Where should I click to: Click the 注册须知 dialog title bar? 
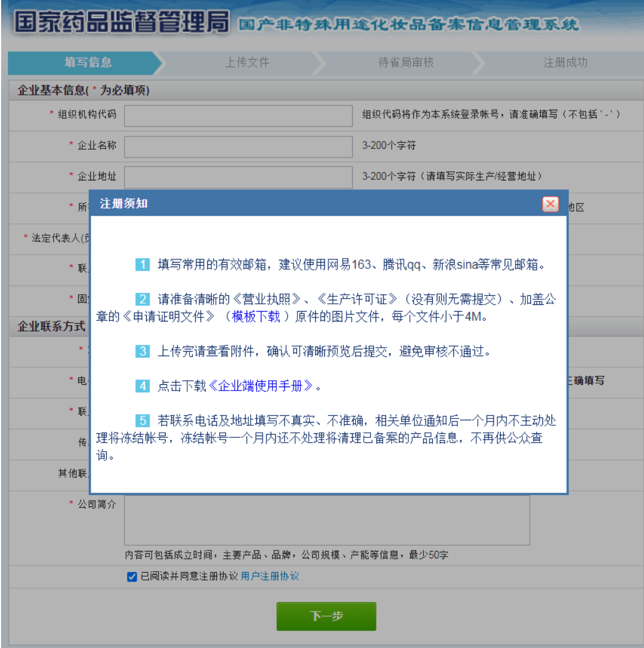[314, 204]
